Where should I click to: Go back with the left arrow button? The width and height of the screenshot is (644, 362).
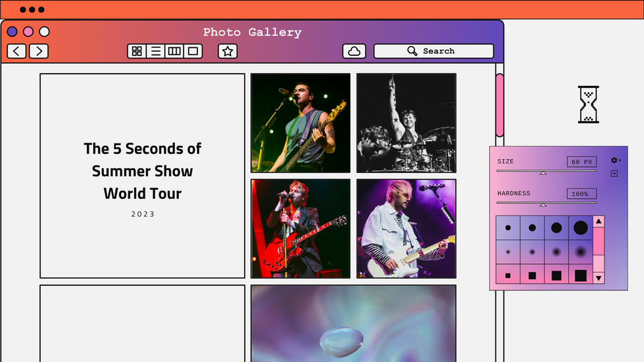(16, 51)
